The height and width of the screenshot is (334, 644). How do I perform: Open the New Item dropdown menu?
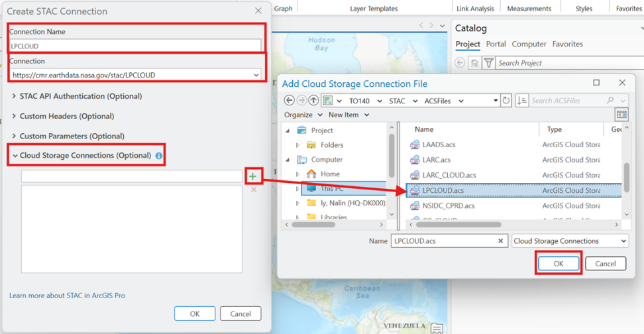349,115
